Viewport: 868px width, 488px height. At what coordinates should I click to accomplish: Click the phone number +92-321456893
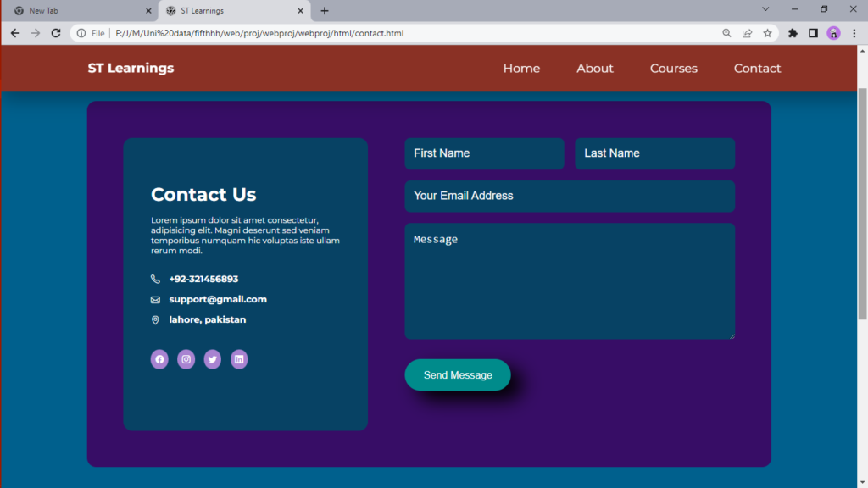tap(203, 279)
